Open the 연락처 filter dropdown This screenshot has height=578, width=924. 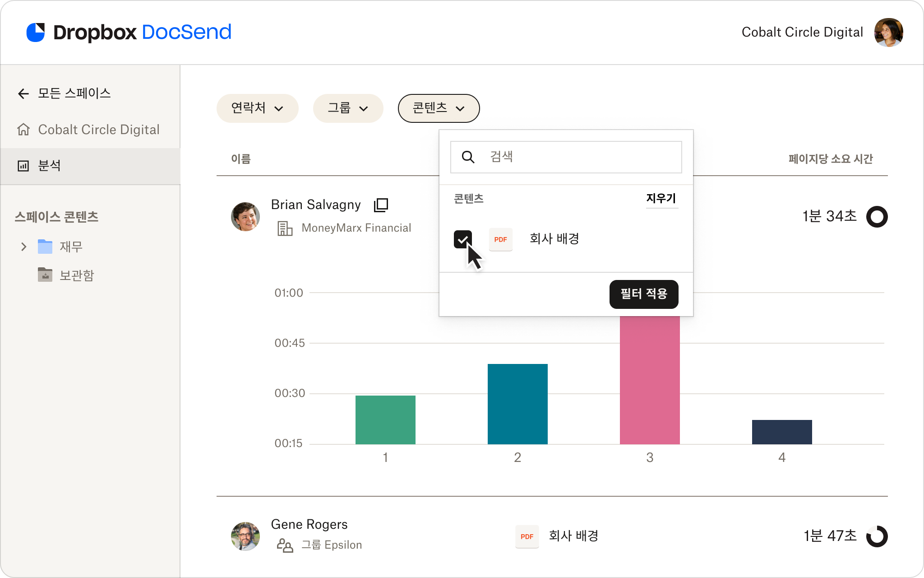(257, 108)
